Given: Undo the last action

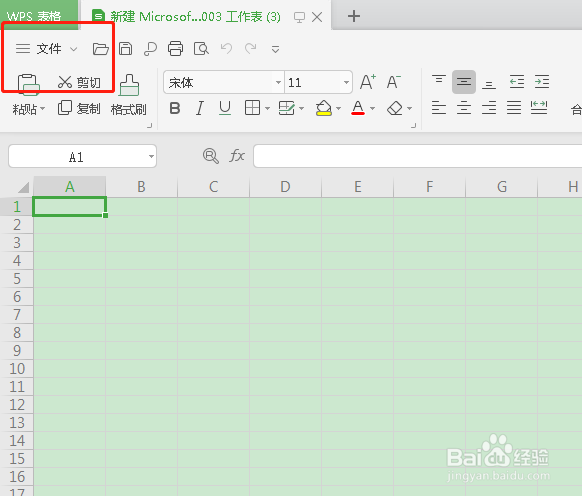Looking at the screenshot, I should pos(226,48).
